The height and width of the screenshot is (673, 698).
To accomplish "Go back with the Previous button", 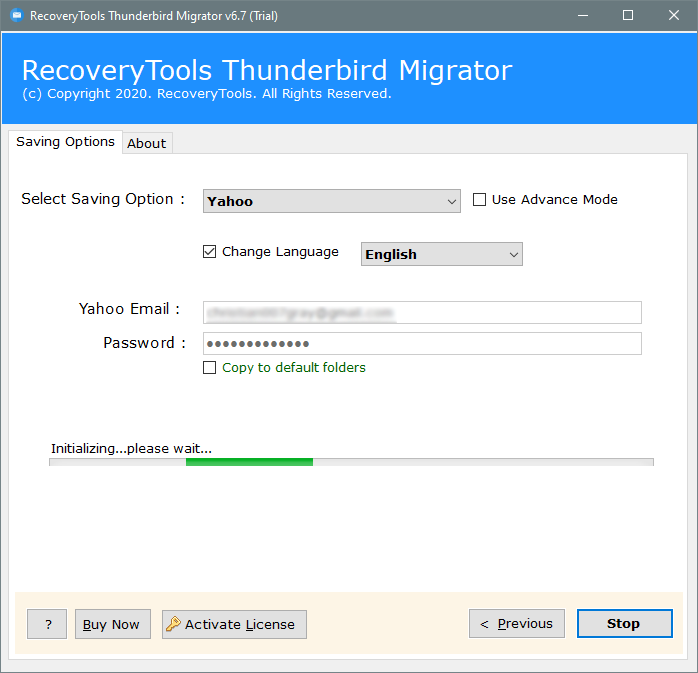I will pos(516,624).
